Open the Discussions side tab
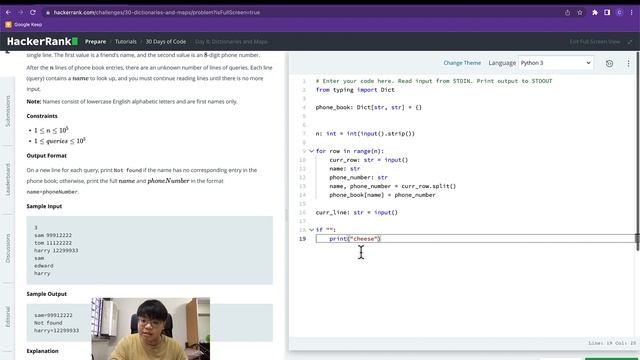This screenshot has width=640, height=360. click(x=8, y=248)
